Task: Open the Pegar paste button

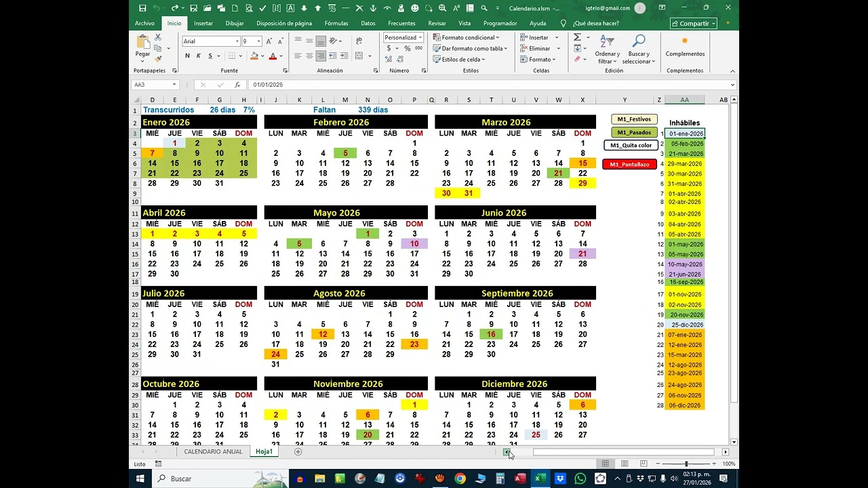Action: (142, 47)
